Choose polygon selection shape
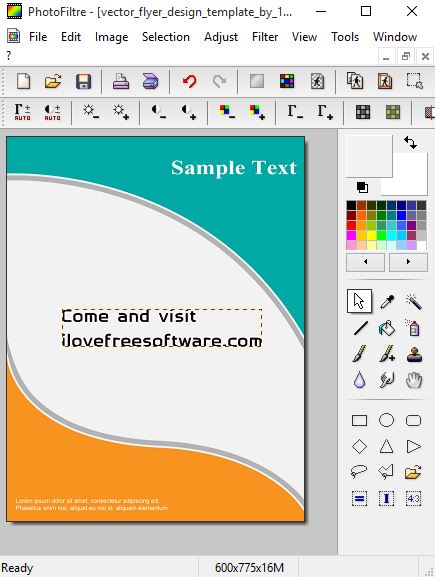 click(386, 472)
